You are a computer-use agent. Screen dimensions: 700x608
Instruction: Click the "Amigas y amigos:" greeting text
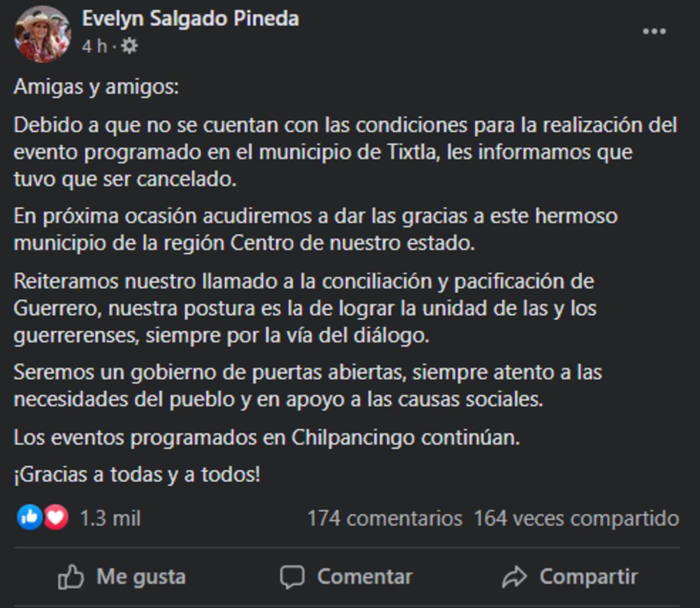(96, 87)
